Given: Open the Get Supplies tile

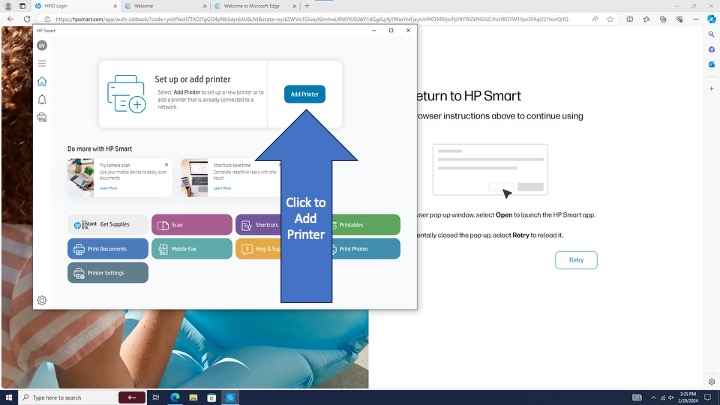Looking at the screenshot, I should [x=108, y=225].
